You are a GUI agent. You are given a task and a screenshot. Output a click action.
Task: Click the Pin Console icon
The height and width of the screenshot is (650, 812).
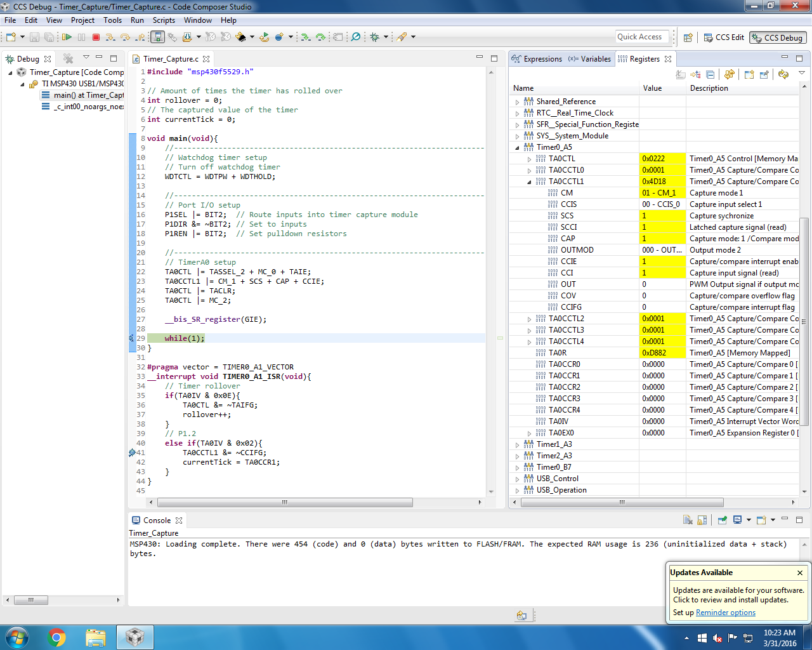click(x=722, y=520)
